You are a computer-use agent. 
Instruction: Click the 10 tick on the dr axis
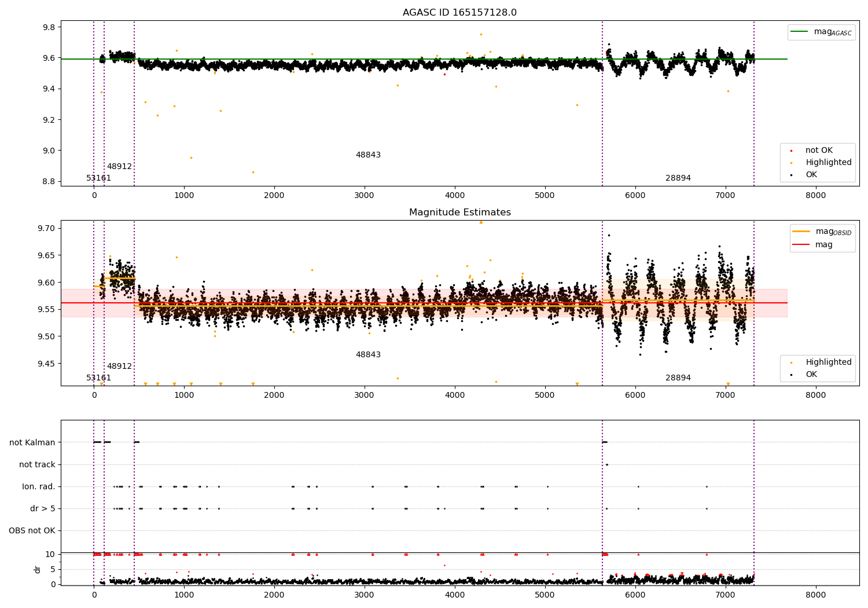50,554
